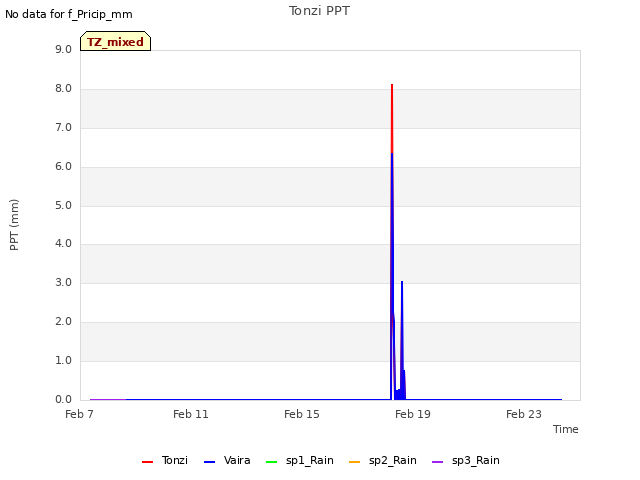Click the blue Vaira spike peak near 3.0

402,282
